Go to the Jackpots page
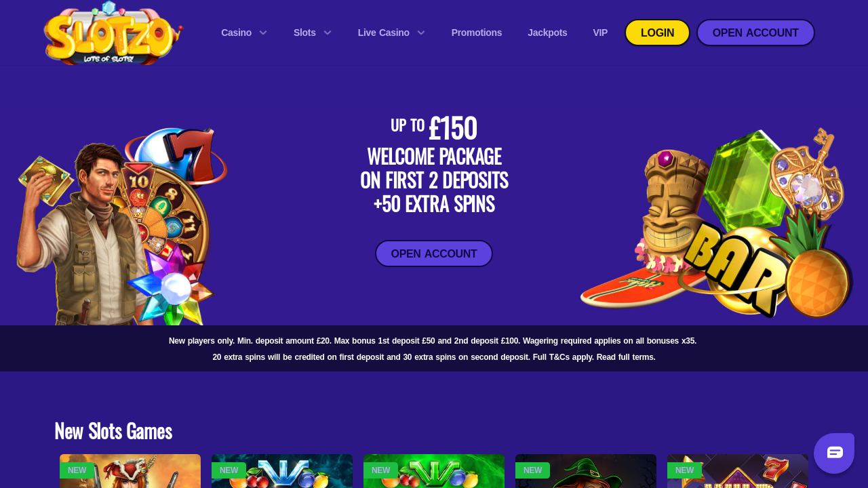Image resolution: width=868 pixels, height=488 pixels. pos(547,33)
